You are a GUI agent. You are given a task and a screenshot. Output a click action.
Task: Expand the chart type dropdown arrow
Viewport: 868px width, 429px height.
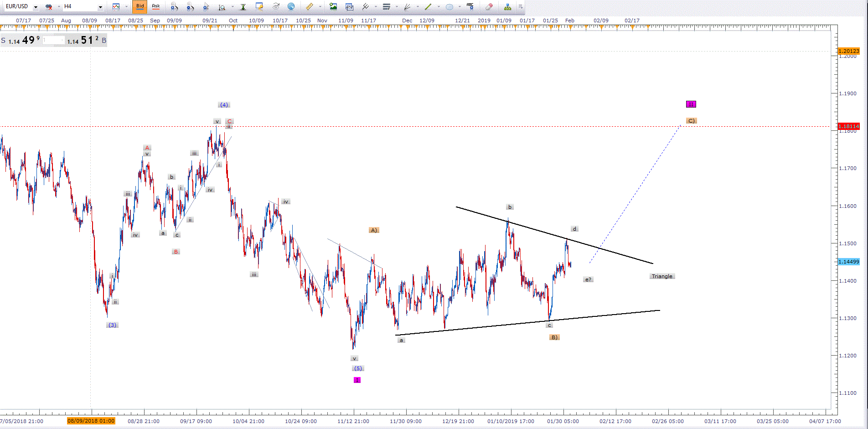tap(126, 7)
